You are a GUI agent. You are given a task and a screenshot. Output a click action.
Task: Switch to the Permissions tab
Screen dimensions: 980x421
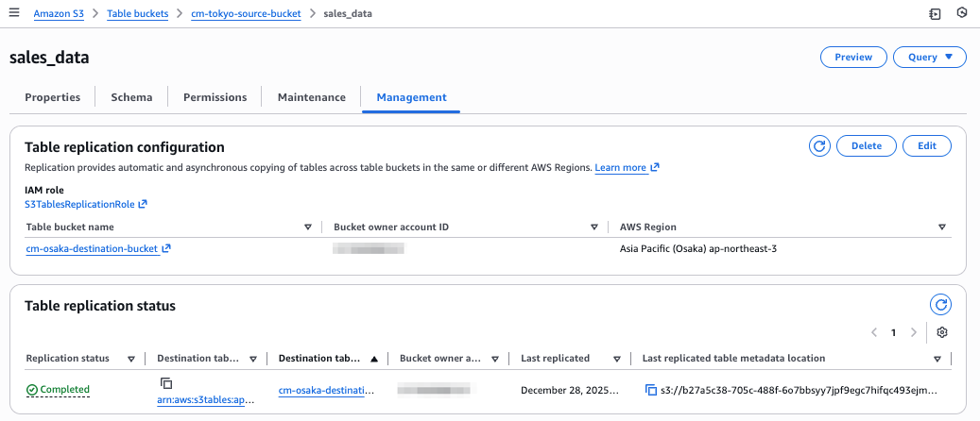(x=215, y=97)
